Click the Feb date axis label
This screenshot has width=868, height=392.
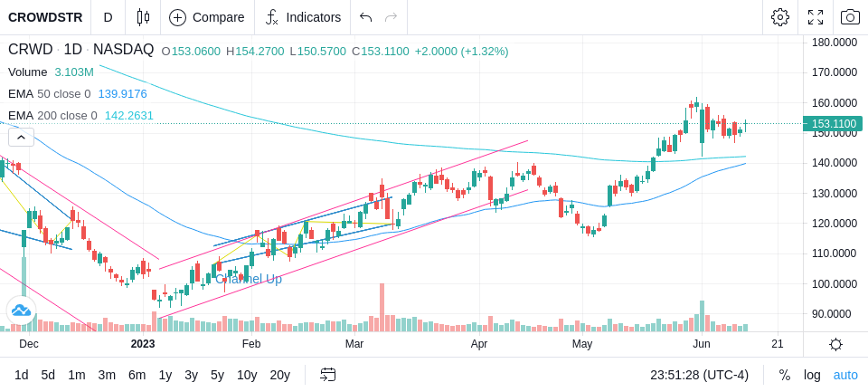pyautogui.click(x=251, y=344)
